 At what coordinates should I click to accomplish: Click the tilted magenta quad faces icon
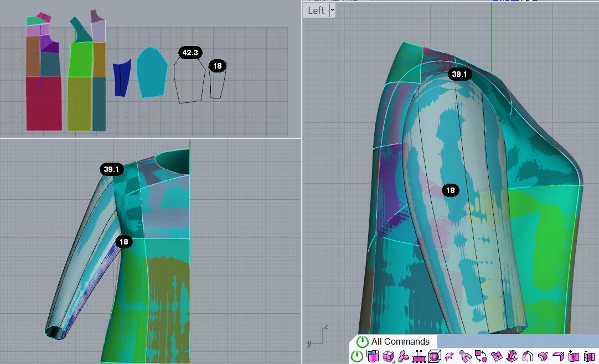(x=496, y=356)
